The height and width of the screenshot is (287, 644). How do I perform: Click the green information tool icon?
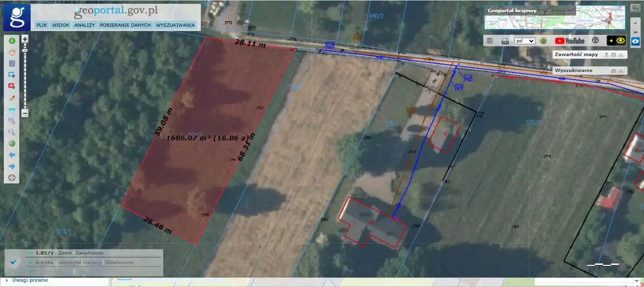click(x=12, y=40)
